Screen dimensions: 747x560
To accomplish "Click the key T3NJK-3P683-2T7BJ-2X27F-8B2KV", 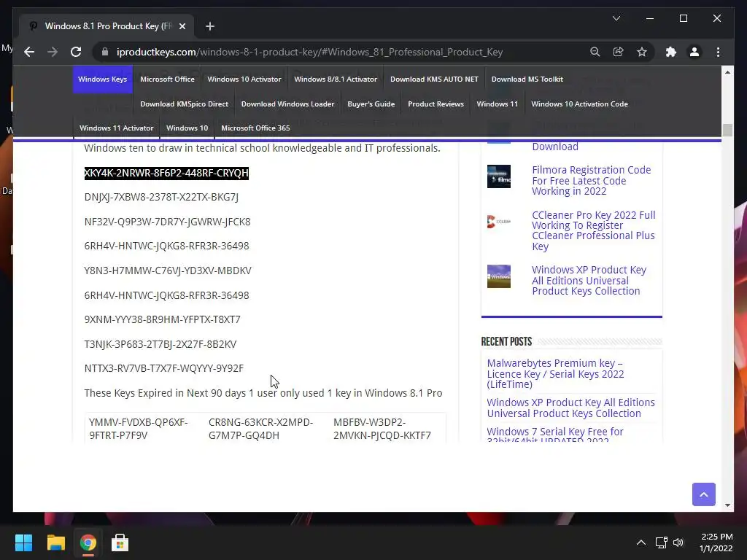I will (160, 344).
